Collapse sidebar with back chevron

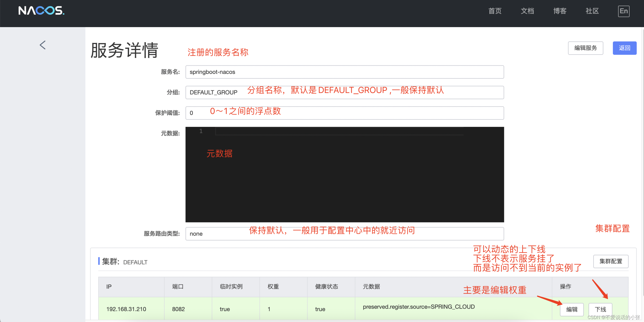click(x=43, y=45)
